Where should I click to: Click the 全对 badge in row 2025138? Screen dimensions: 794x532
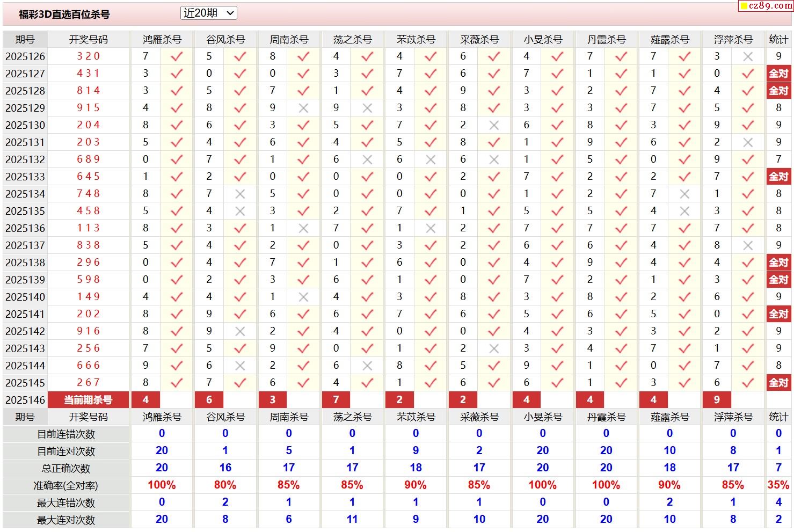[778, 263]
